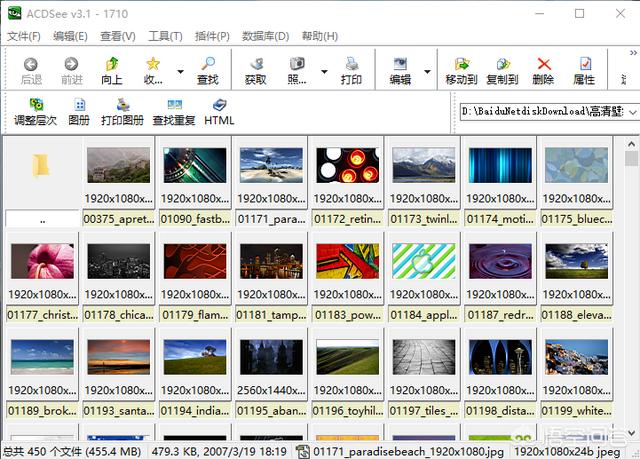
Task: Open the Favorites star icon
Action: tap(153, 64)
